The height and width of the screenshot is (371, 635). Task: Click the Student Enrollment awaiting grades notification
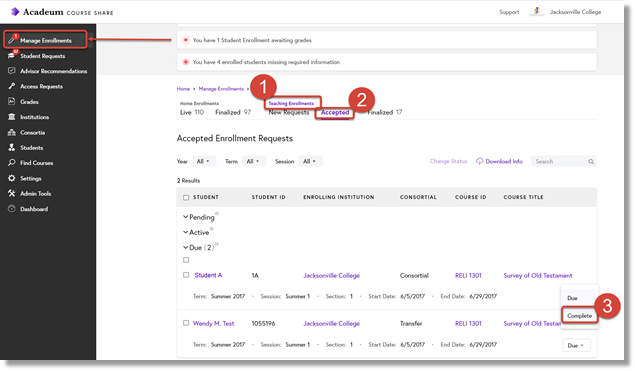(386, 40)
